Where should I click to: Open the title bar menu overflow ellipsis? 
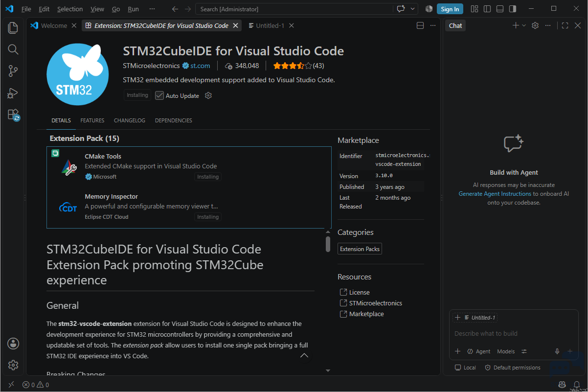click(152, 9)
